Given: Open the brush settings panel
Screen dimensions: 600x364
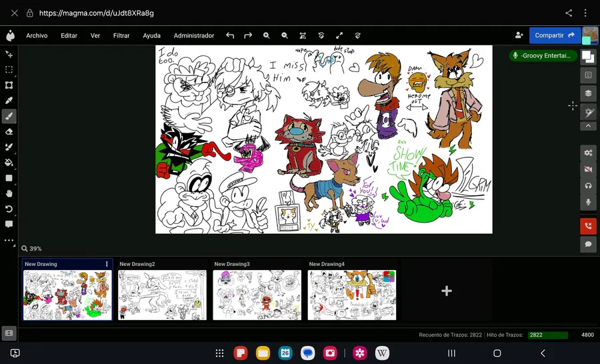Looking at the screenshot, I should pos(588,111).
